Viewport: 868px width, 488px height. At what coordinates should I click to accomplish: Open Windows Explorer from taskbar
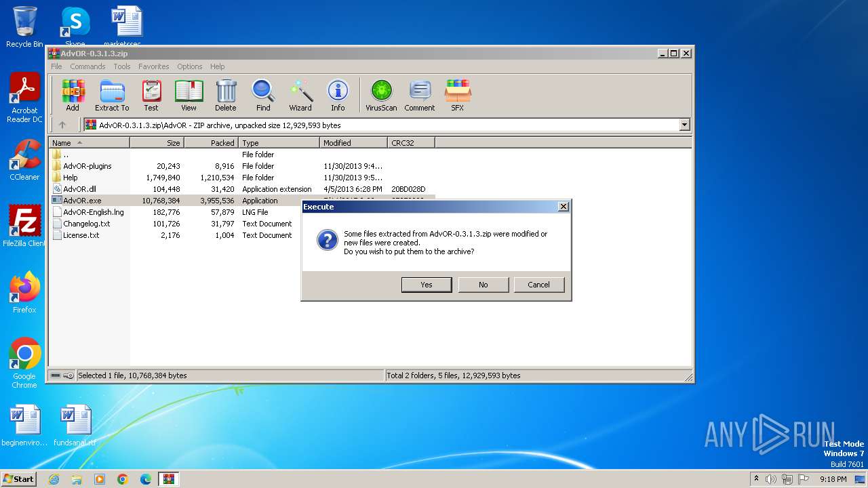point(77,479)
